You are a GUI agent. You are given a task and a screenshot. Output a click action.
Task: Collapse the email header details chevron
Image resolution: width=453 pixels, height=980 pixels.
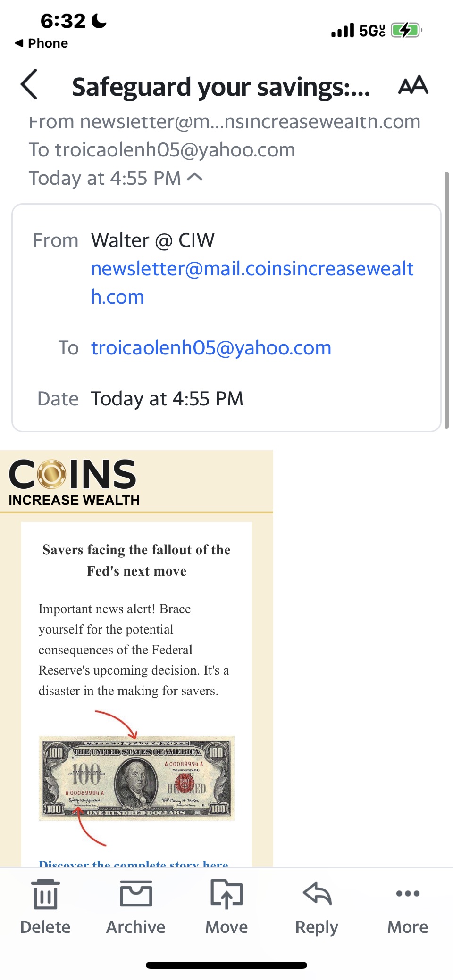pos(195,177)
